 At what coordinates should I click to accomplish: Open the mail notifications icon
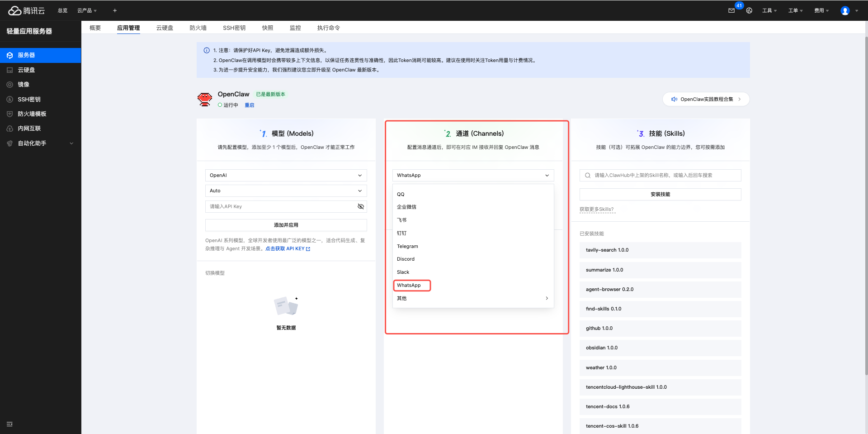click(x=731, y=10)
